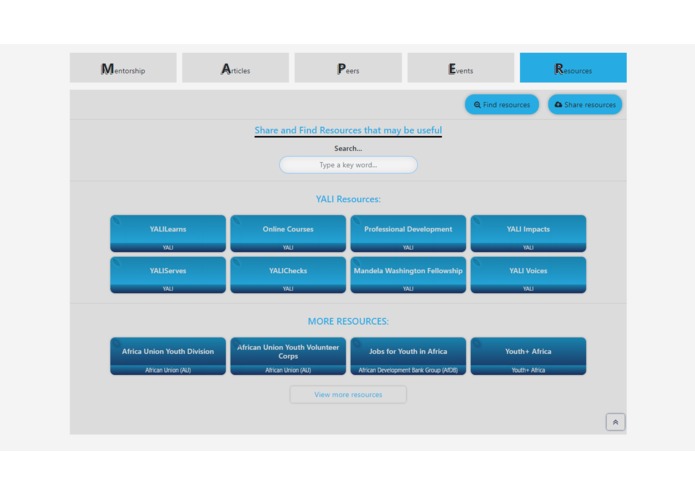Open the YALILearns resource card
This screenshot has width=695, height=494.
168,233
